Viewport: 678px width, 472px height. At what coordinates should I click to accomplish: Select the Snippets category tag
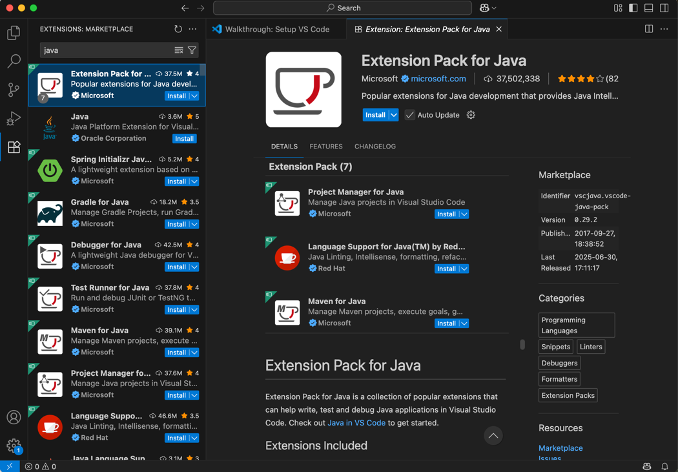pos(556,347)
